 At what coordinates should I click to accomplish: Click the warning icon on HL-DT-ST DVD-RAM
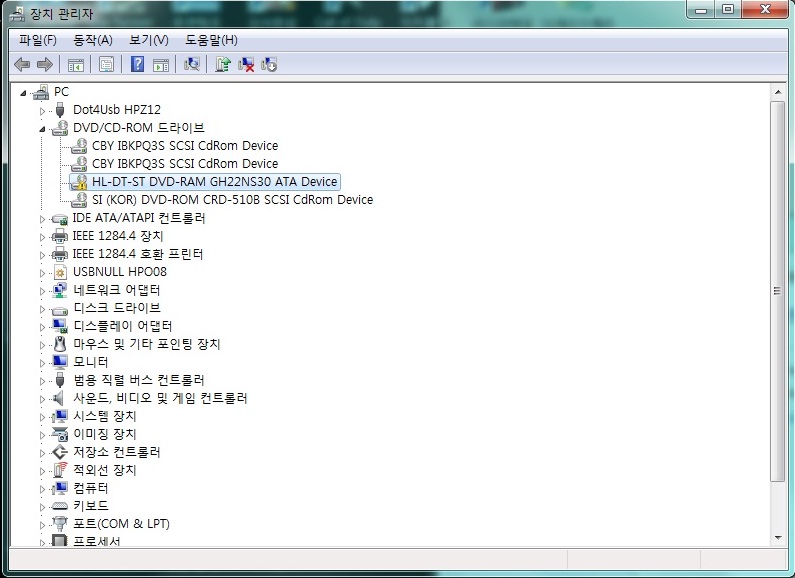click(x=79, y=182)
